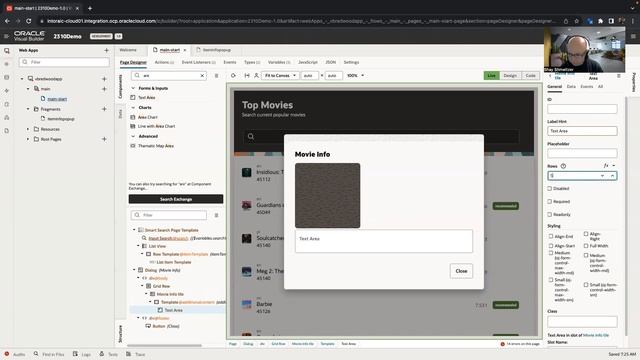Click the search icon in Top Movies page
Image resolution: width=640 pixels, height=360 pixels.
click(251, 136)
